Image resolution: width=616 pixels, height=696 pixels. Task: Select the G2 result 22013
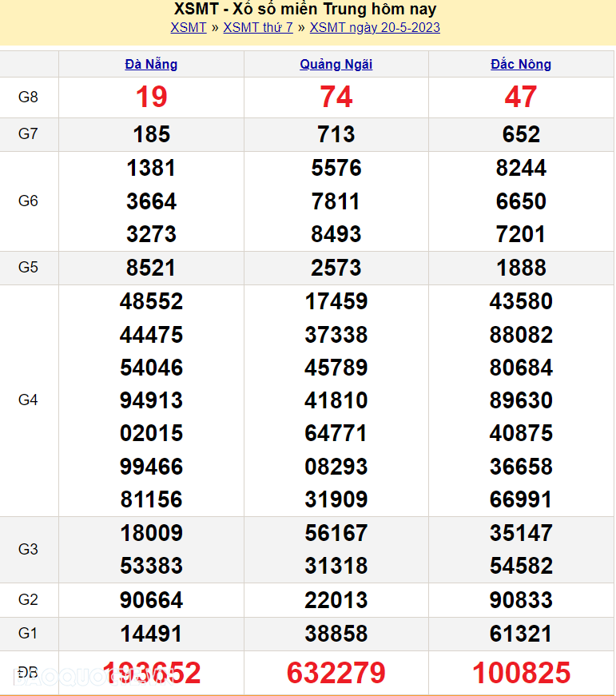pyautogui.click(x=336, y=600)
